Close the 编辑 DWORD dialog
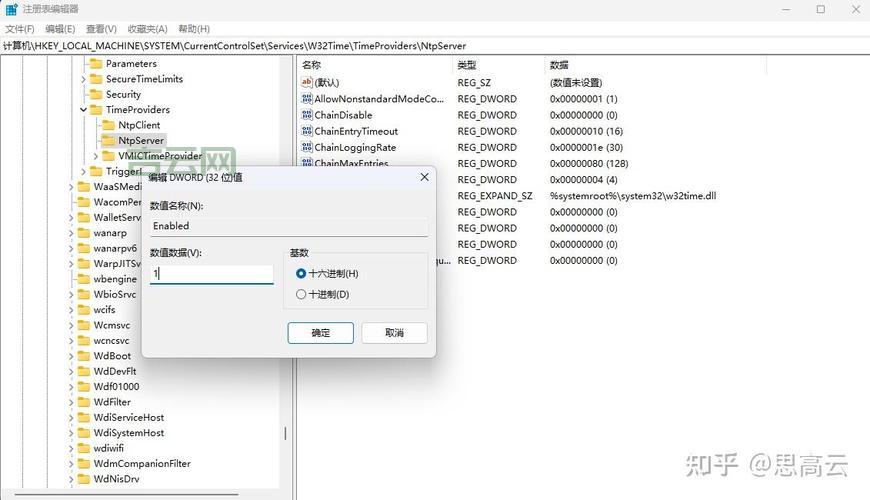 point(424,177)
